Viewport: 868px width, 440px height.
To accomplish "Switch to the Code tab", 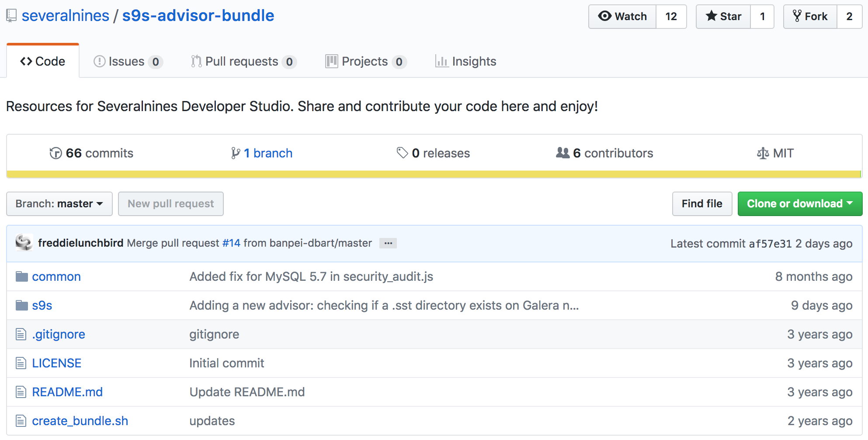I will pos(43,61).
